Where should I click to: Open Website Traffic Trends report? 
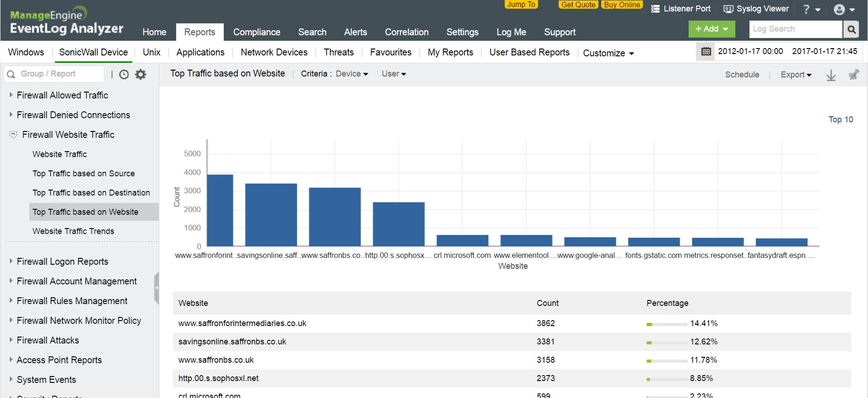[x=73, y=231]
